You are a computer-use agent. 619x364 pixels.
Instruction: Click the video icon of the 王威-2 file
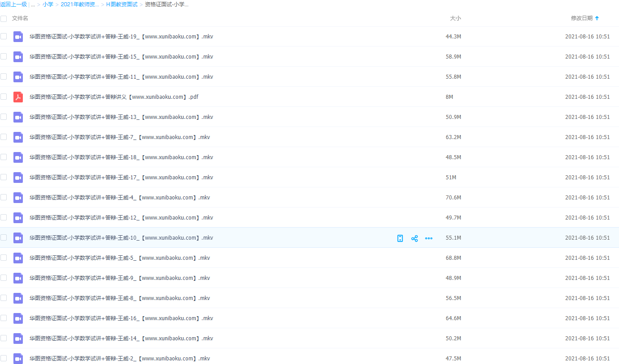point(18,359)
